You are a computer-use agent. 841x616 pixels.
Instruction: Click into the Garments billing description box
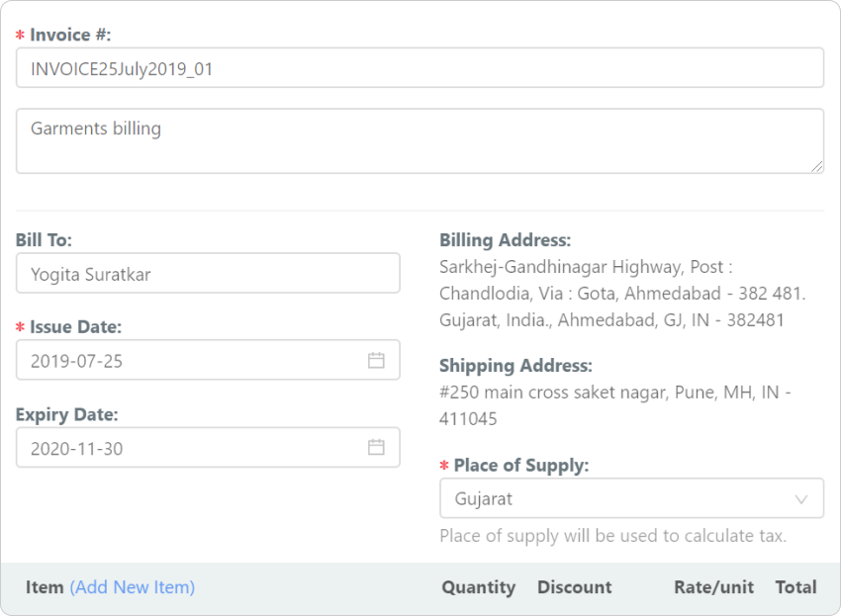[x=420, y=140]
